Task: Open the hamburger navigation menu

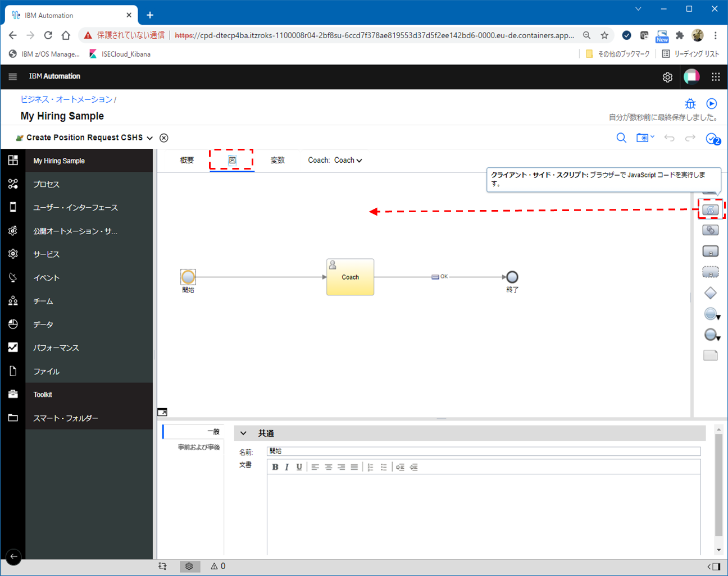Action: click(x=13, y=76)
